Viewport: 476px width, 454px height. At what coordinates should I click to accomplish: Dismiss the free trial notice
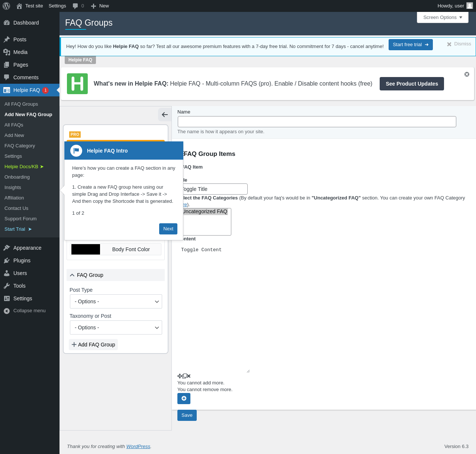459,44
